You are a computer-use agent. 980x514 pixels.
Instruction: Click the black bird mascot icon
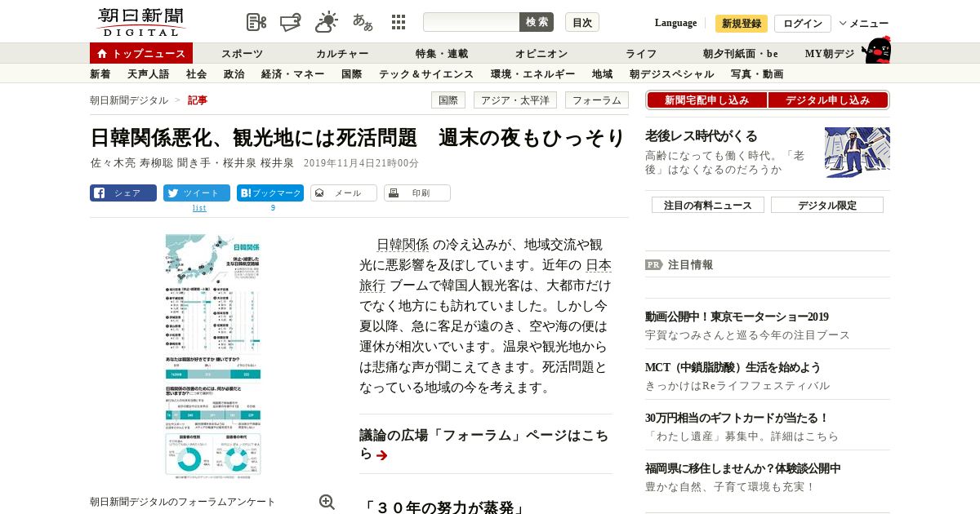pyautogui.click(x=876, y=51)
